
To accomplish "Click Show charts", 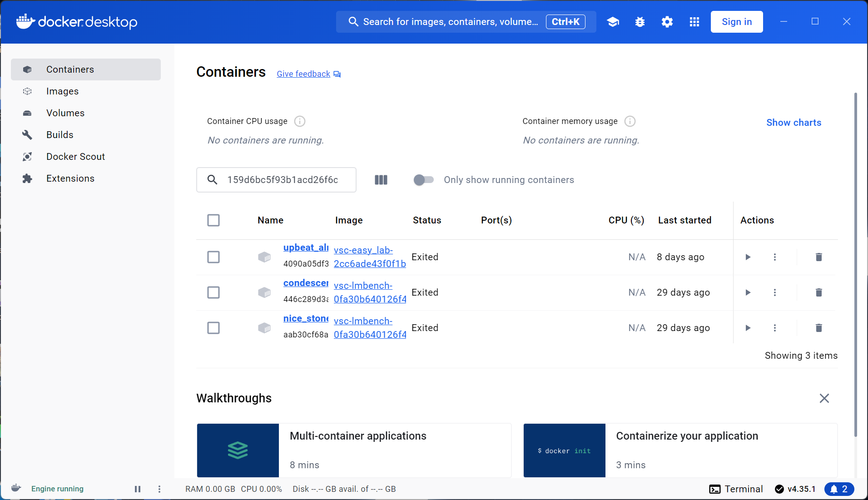I will coord(794,123).
